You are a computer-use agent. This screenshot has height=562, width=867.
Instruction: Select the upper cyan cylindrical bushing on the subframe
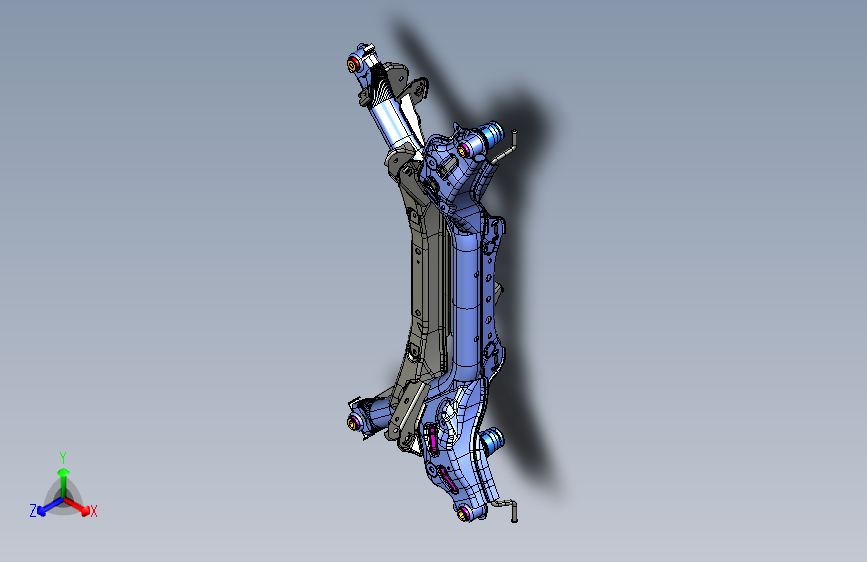(491, 133)
